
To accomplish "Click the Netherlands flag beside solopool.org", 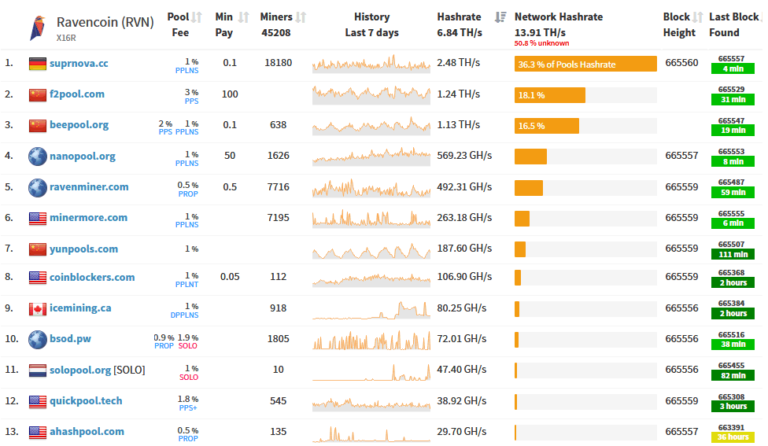I will (x=38, y=370).
